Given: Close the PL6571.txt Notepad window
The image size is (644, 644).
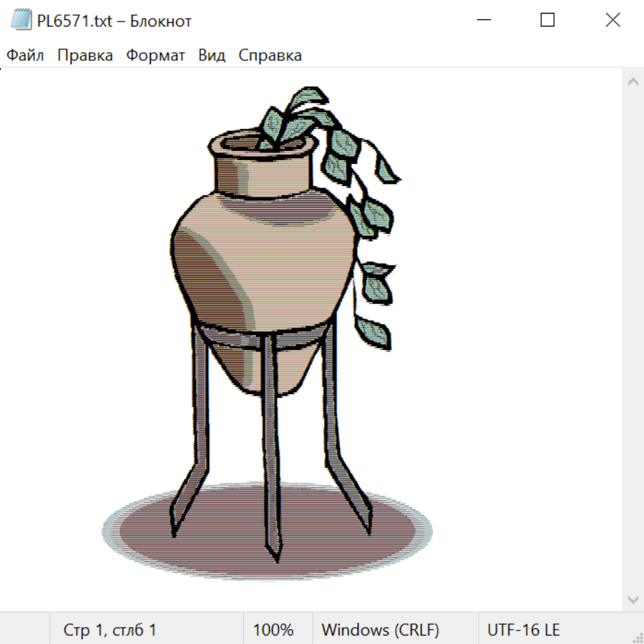Looking at the screenshot, I should point(613,20).
